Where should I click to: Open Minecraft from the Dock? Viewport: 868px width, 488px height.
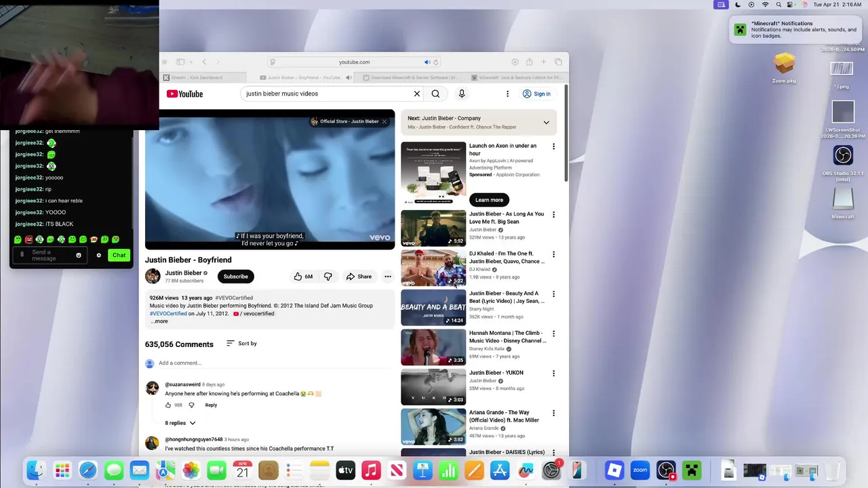click(692, 470)
